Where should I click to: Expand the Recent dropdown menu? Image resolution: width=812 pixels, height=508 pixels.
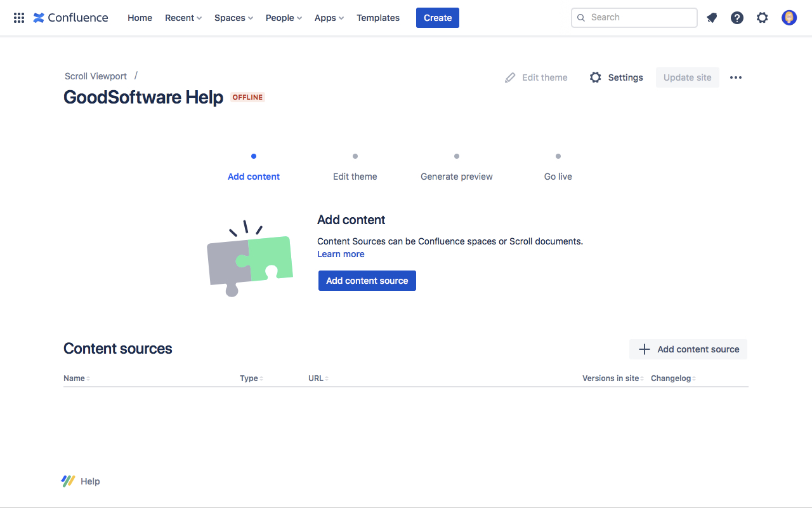tap(183, 18)
